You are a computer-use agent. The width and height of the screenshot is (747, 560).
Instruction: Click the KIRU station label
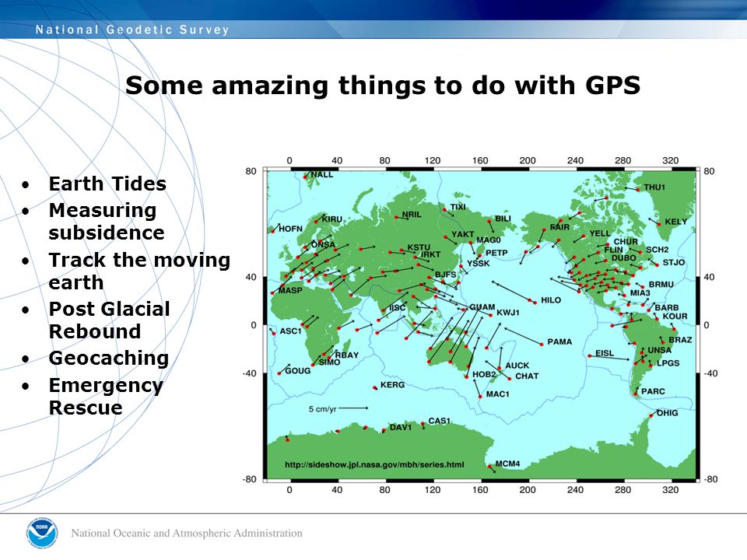point(332,219)
